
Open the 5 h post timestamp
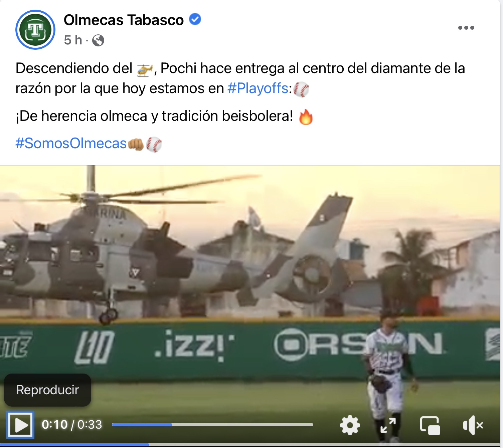coord(73,40)
